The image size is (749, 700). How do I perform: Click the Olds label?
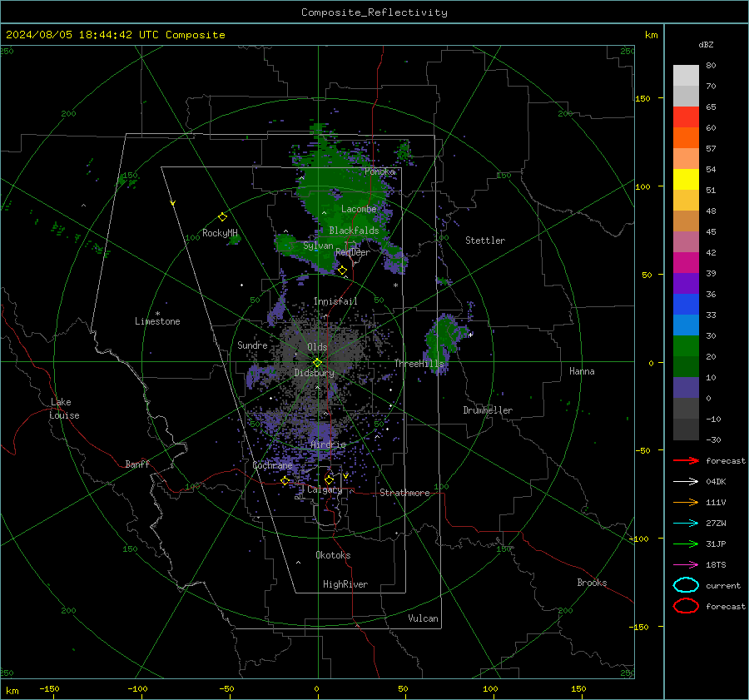coord(317,347)
